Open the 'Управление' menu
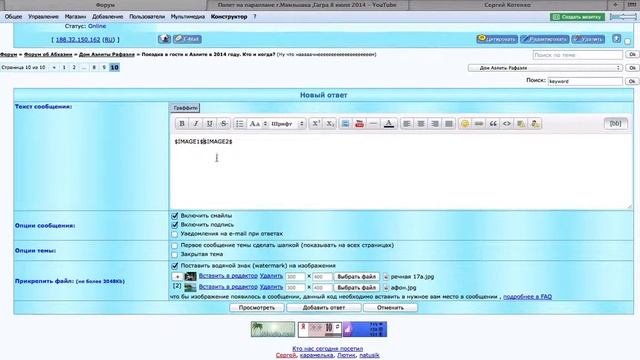Image resolution: width=640 pixels, height=360 pixels. point(43,17)
